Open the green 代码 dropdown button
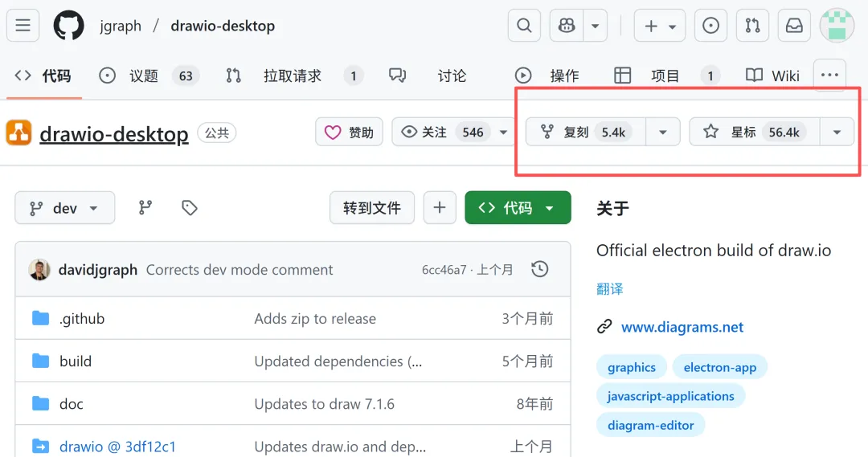This screenshot has height=457, width=868. pos(518,208)
